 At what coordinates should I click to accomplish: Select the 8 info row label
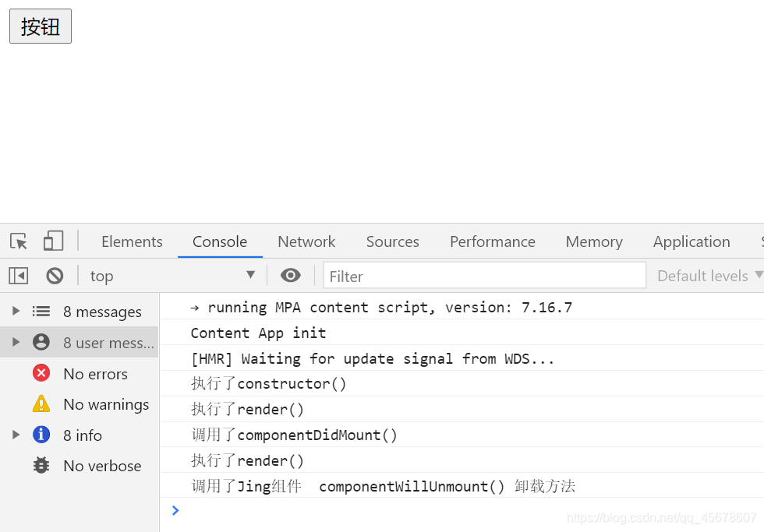pos(83,435)
